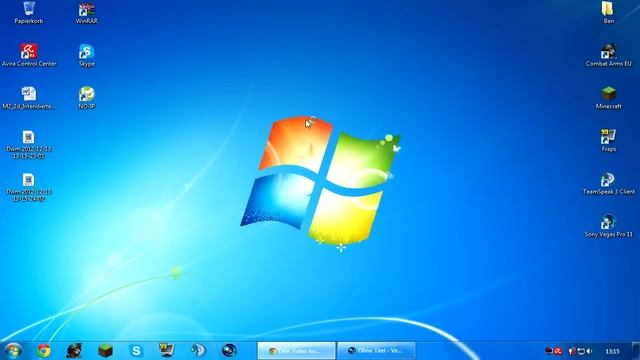Select the Sony Vegas Pro 11 shortcut
Screen dimensions: 640x360
coord(608,226)
